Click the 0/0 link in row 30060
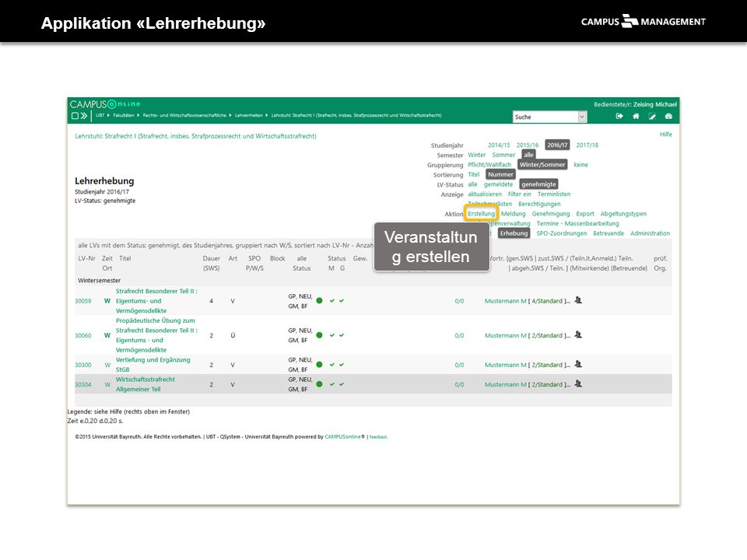 pos(459,336)
